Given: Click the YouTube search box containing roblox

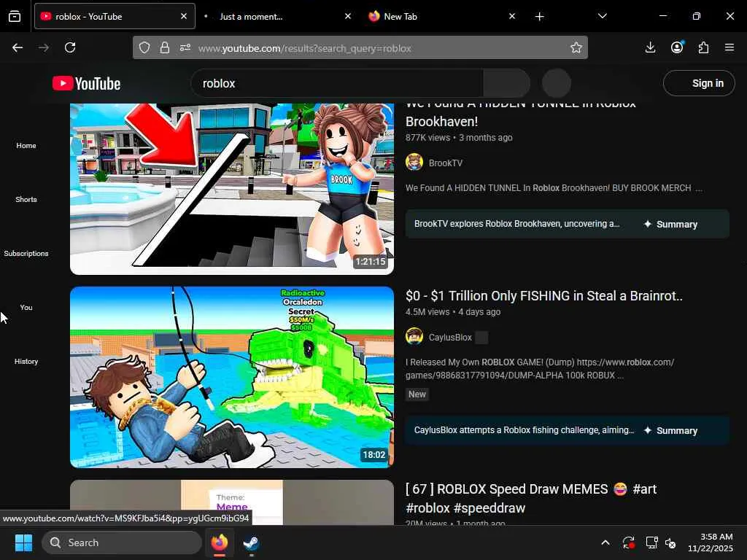Looking at the screenshot, I should [x=337, y=84].
